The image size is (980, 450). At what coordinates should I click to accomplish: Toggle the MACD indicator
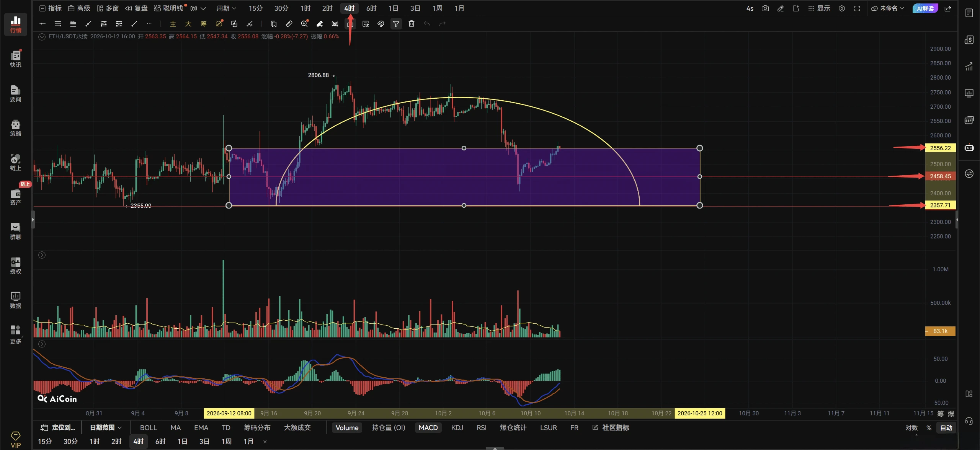pos(428,427)
